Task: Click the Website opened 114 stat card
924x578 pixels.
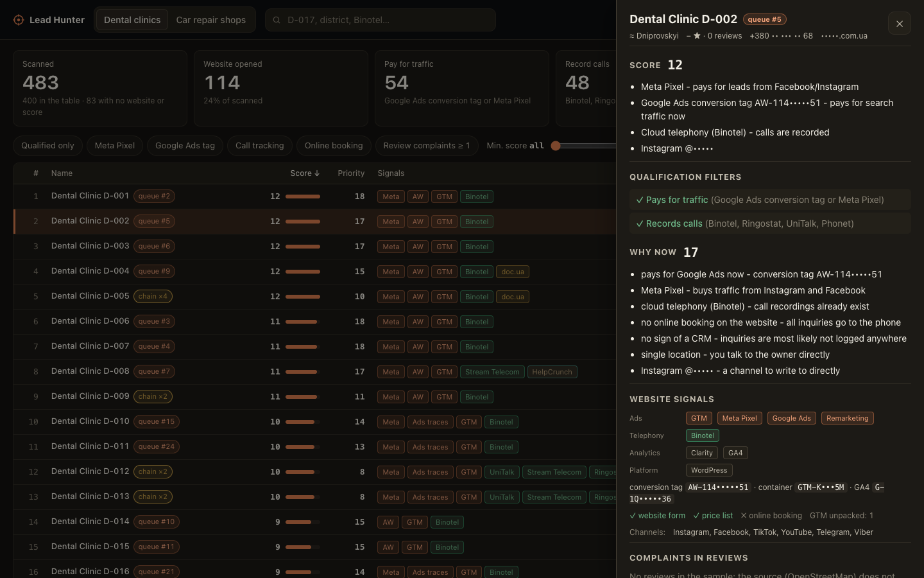Action: [x=281, y=89]
